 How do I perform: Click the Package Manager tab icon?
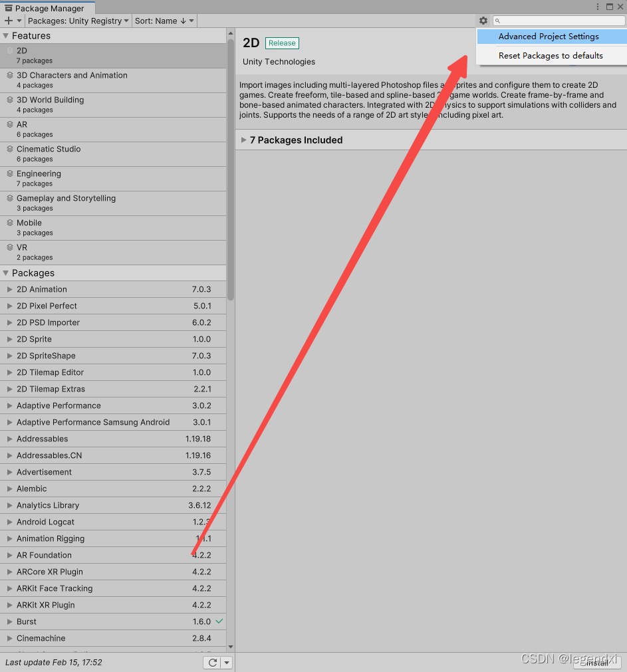click(x=8, y=8)
